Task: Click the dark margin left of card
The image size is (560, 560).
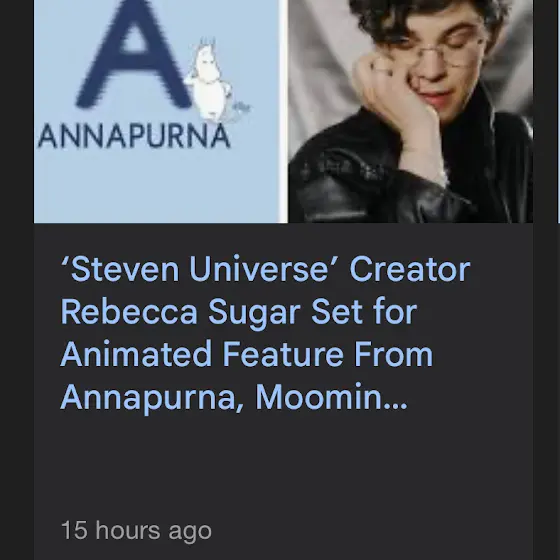Action: (17, 280)
